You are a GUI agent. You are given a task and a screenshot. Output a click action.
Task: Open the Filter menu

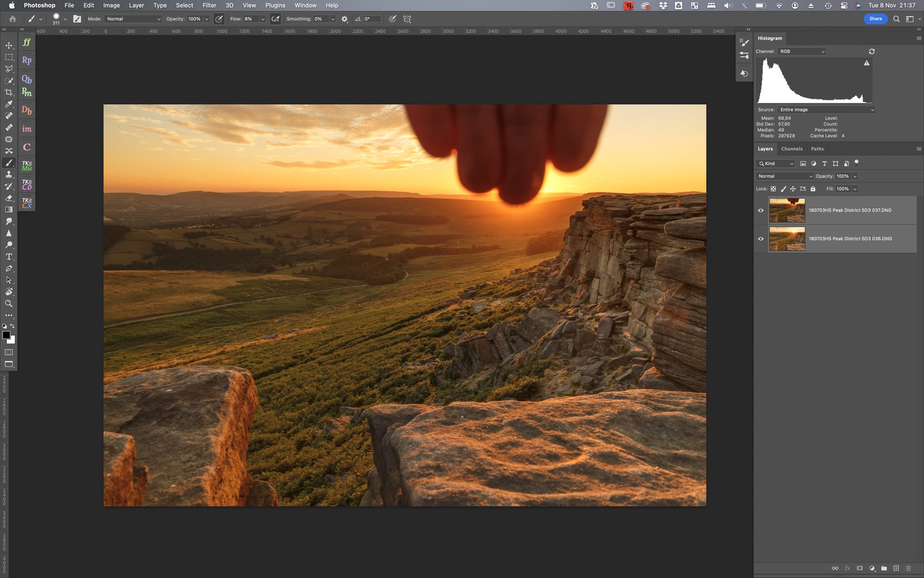[209, 6]
